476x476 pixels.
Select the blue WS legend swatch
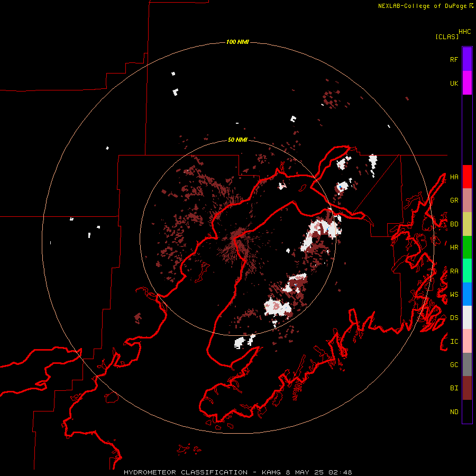point(467,294)
